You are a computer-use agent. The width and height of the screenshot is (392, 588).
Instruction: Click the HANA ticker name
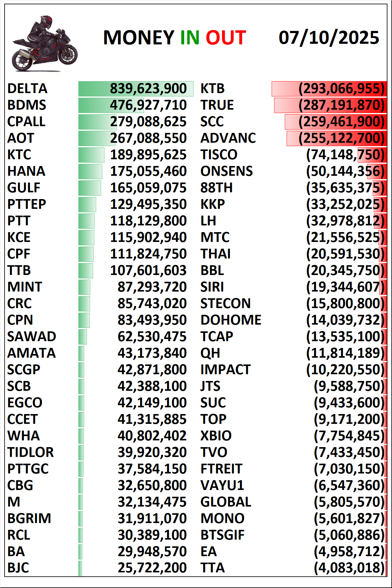click(x=26, y=171)
